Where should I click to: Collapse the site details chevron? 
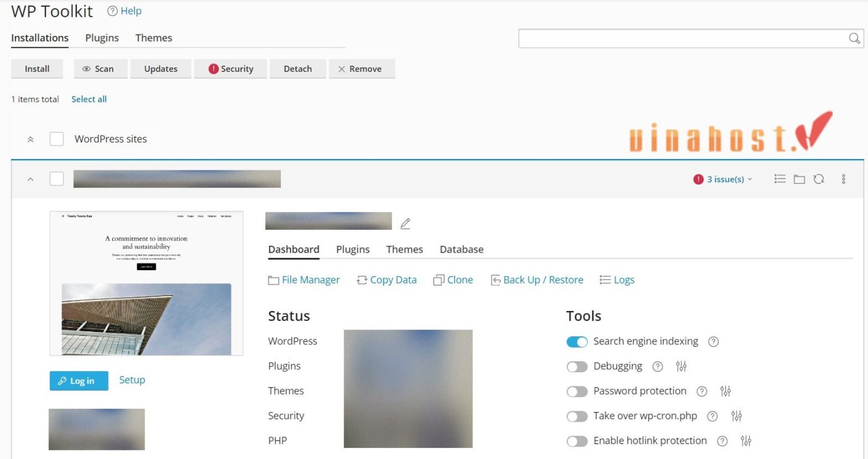tap(30, 179)
